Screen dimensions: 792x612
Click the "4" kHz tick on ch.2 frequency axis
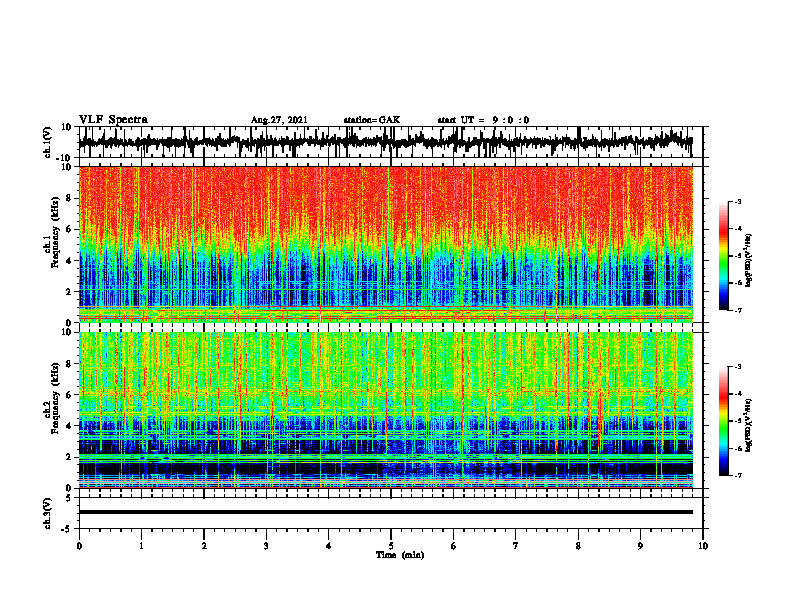point(69,426)
